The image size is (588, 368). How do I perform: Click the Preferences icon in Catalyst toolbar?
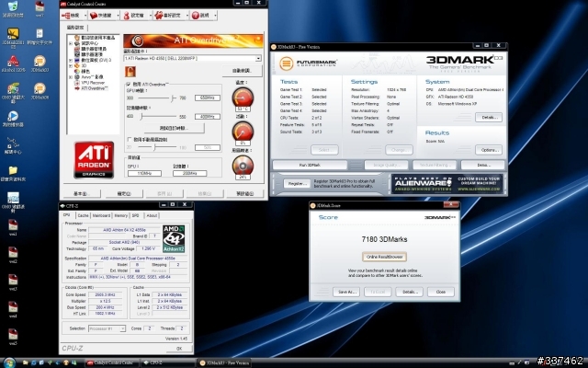click(x=159, y=15)
